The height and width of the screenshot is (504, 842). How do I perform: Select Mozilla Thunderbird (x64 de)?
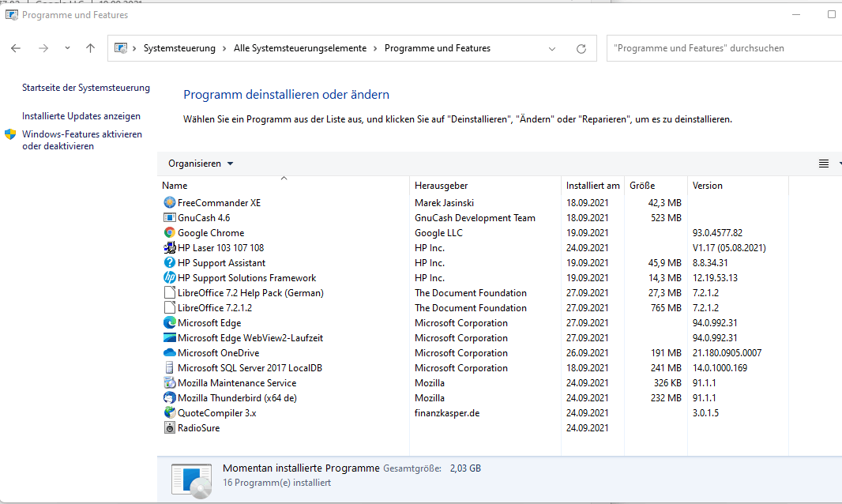[x=237, y=398]
